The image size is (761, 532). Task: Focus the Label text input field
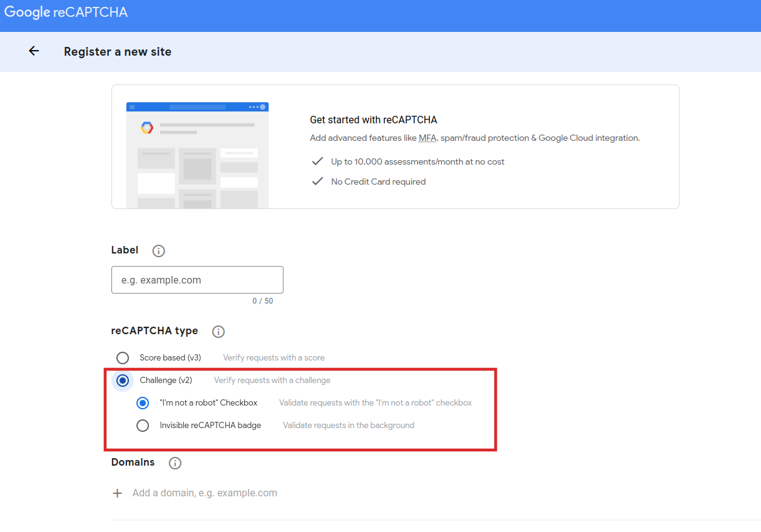click(x=197, y=280)
